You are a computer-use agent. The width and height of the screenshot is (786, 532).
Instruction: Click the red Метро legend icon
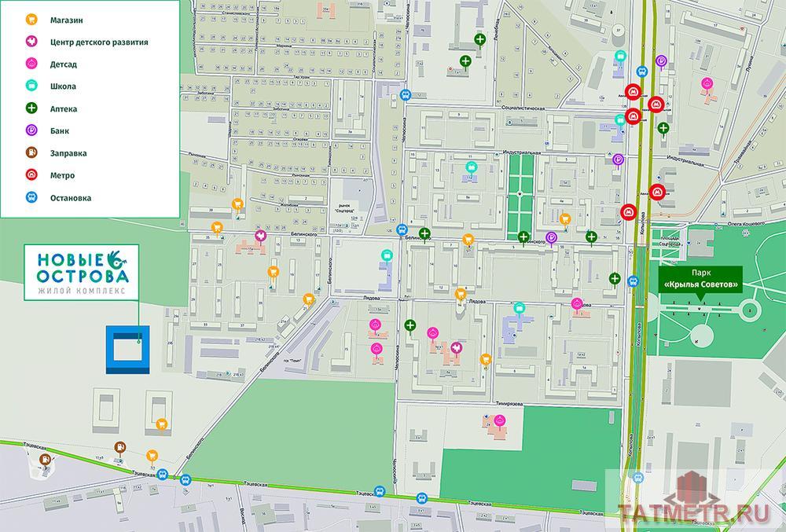(31, 174)
